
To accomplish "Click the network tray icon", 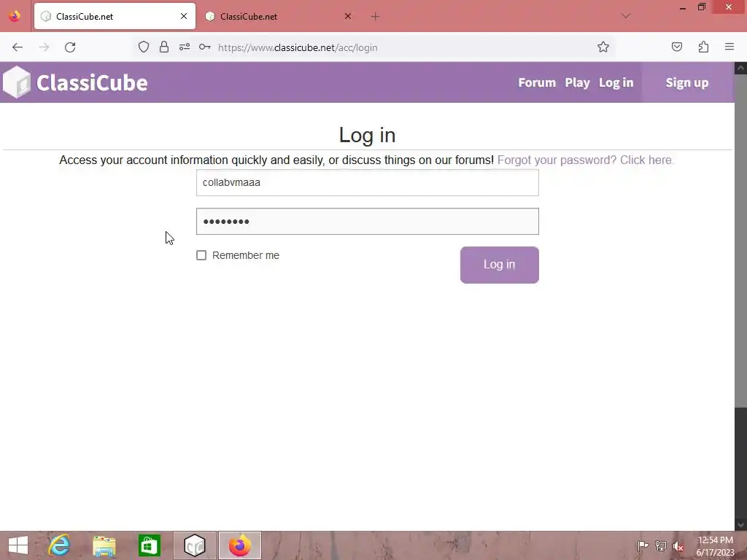I will (661, 545).
